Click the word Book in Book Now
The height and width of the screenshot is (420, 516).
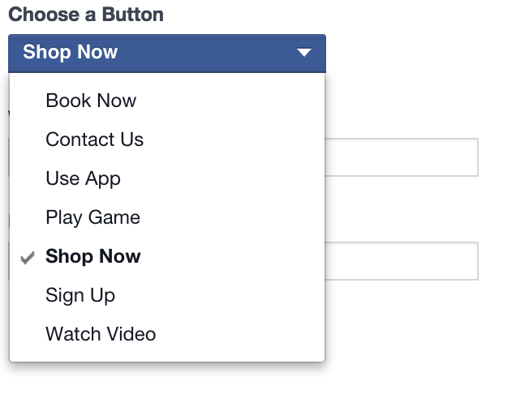tap(68, 101)
